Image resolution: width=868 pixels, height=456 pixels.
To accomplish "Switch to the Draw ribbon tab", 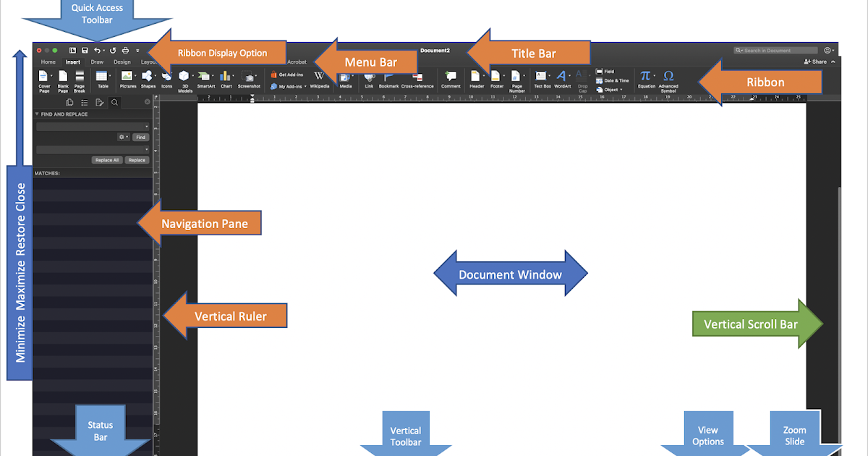I will (x=98, y=62).
